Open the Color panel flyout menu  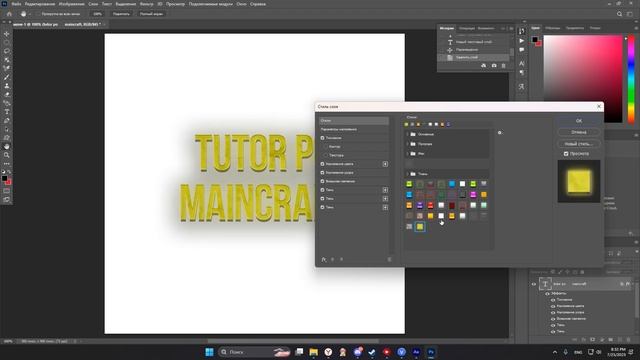[x=636, y=28]
